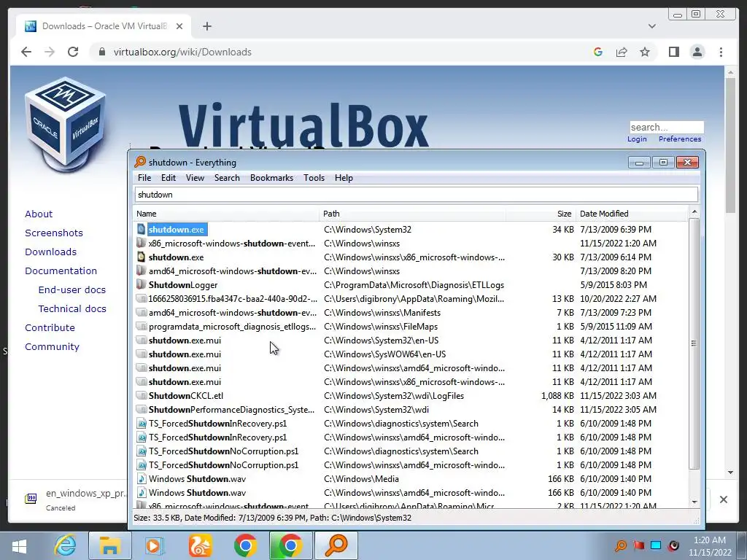Click the Everything results vertical scrollbar thumb

pyautogui.click(x=694, y=343)
